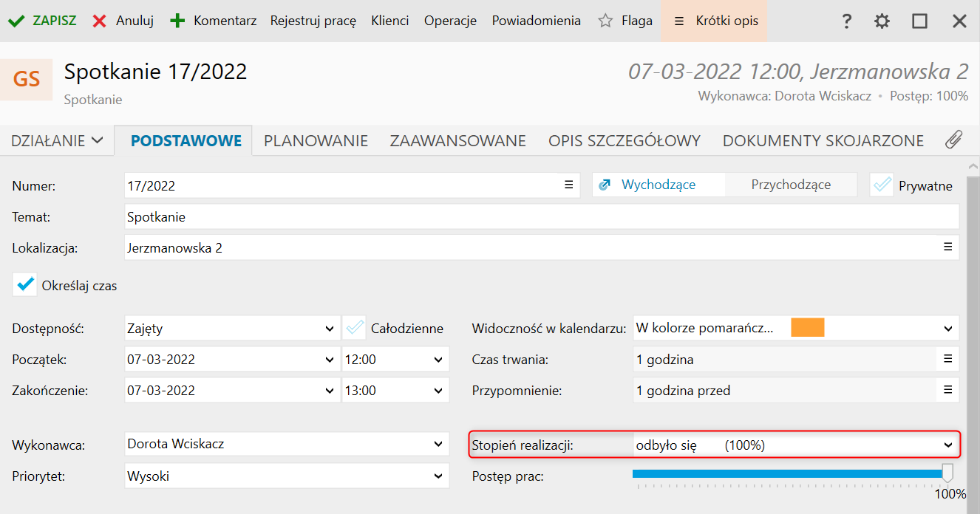Screen dimensions: 980x514
Task: Click the paperclip attachments icon
Action: [x=954, y=140]
